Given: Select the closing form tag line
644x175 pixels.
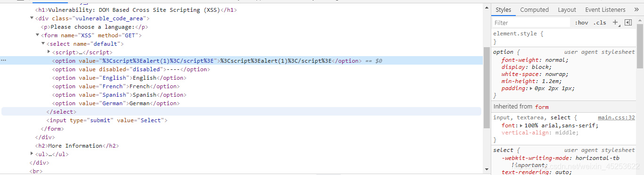Looking at the screenshot, I should (52, 129).
